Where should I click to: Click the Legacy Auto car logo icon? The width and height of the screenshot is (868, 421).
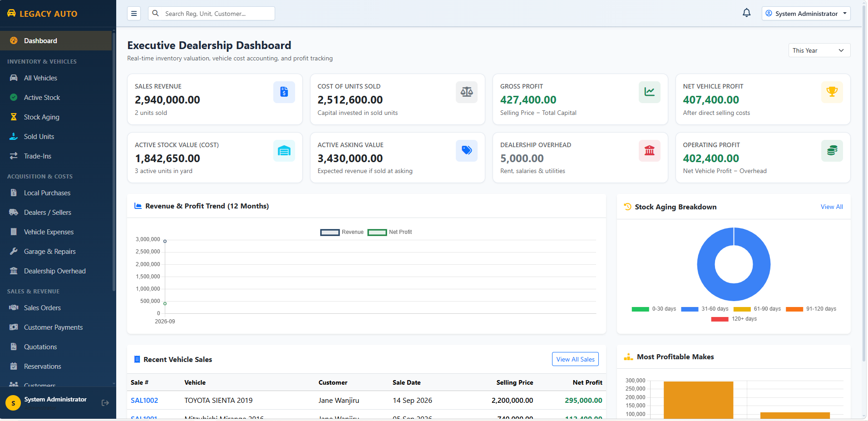point(11,13)
